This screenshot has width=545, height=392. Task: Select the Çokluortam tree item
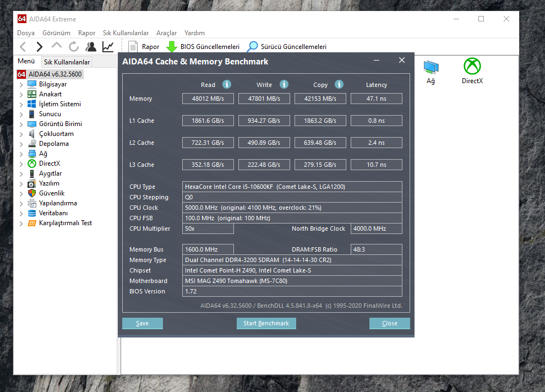(x=56, y=134)
